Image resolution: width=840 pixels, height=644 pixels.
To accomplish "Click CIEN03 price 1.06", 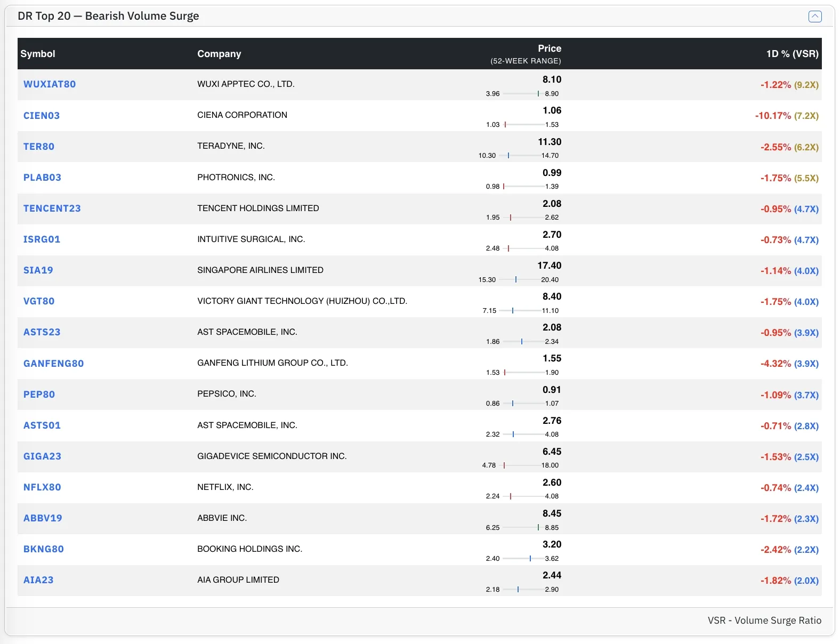I will click(552, 110).
